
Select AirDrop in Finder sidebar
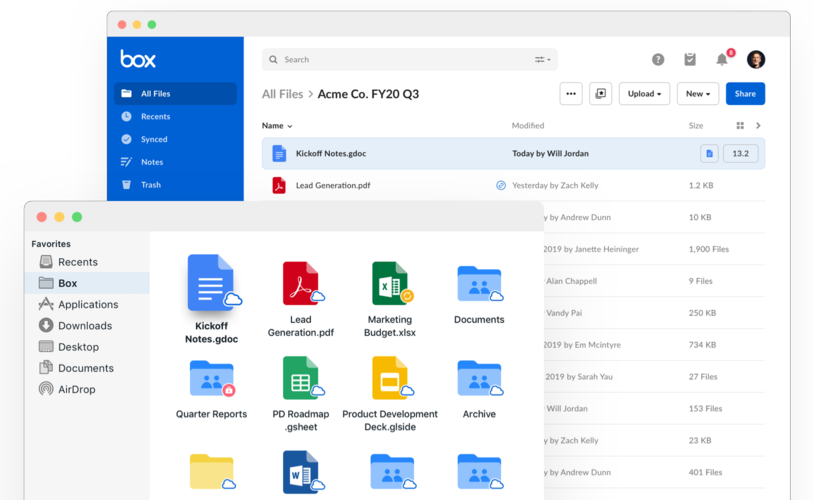coord(77,389)
